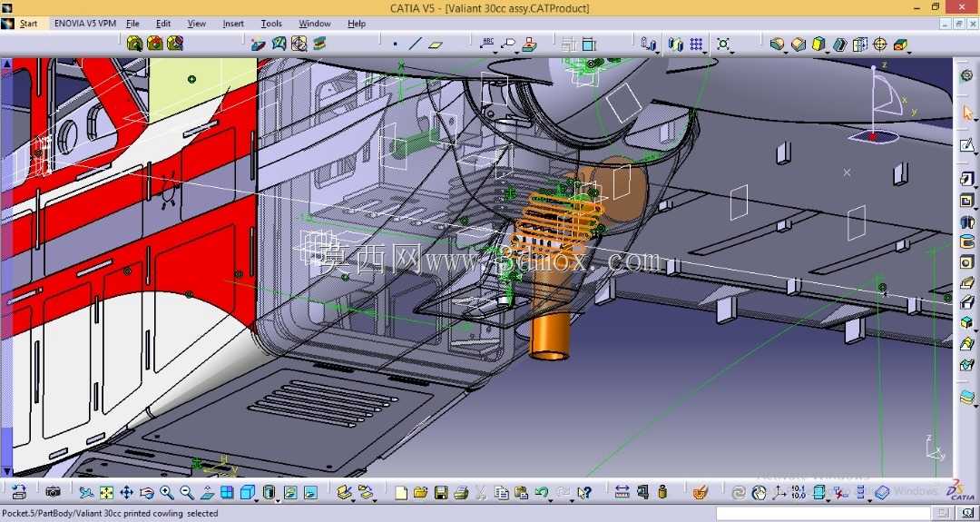Click the power input command field

[x=825, y=514]
